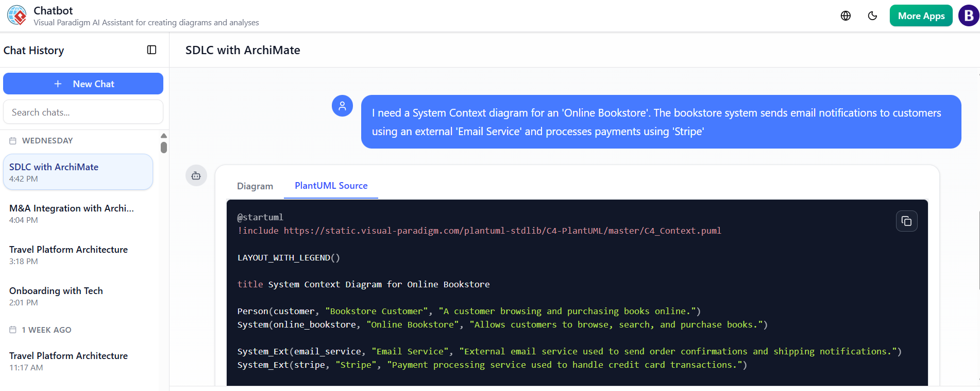Open Travel Platform Architecture 3:18 PM chat
Viewport: 980px width, 391px height.
click(x=78, y=255)
